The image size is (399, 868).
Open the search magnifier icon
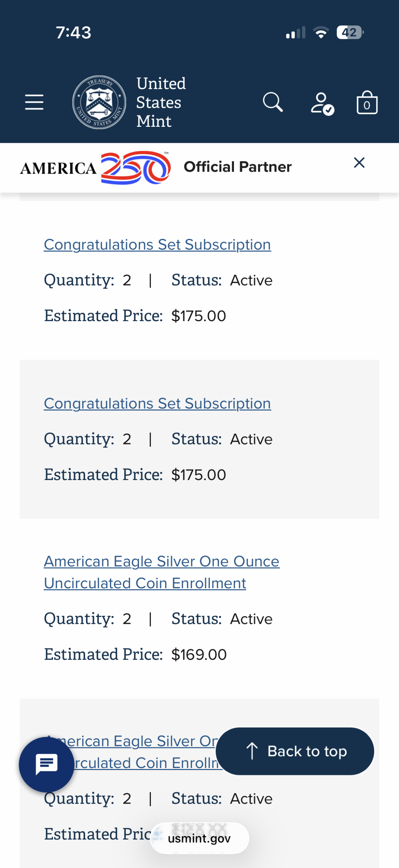273,102
